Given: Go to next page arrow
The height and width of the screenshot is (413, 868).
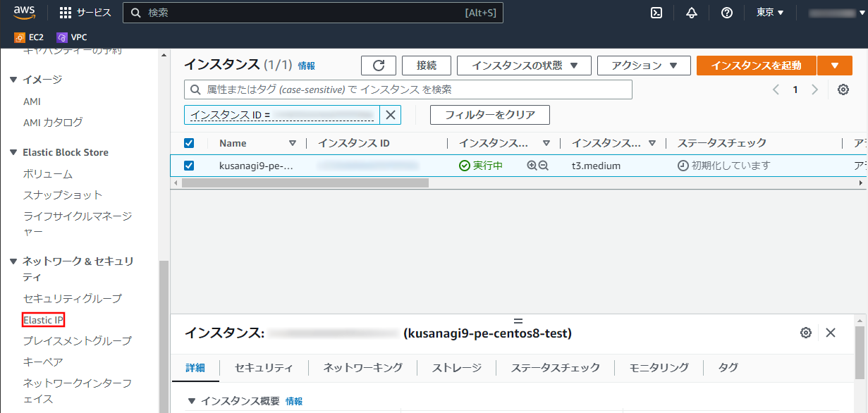Looking at the screenshot, I should point(815,90).
